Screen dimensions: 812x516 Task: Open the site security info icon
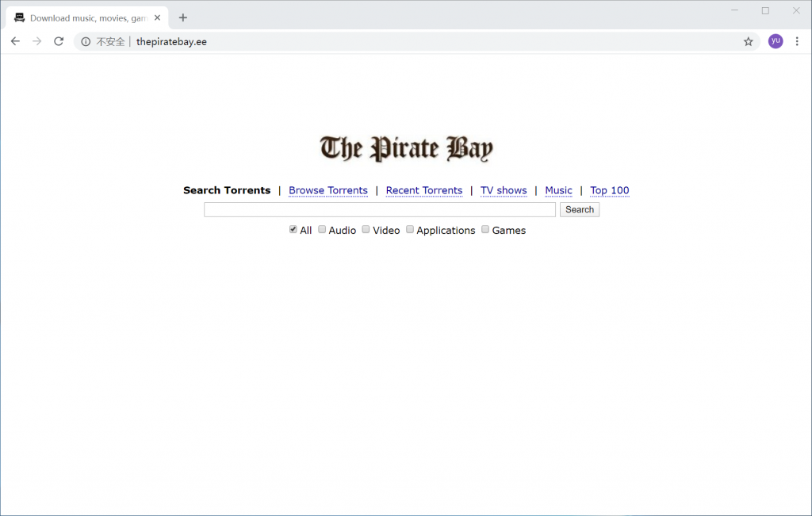86,42
